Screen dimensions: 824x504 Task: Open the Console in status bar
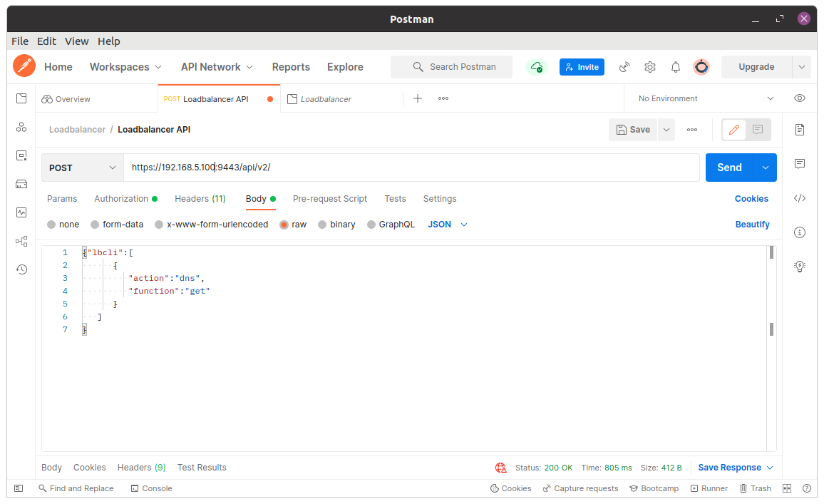[x=151, y=488]
